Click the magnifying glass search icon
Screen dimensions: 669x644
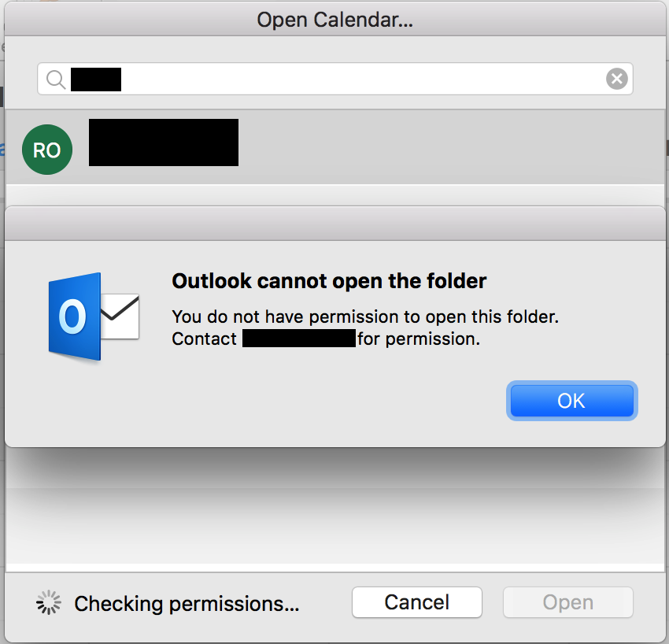click(x=56, y=80)
